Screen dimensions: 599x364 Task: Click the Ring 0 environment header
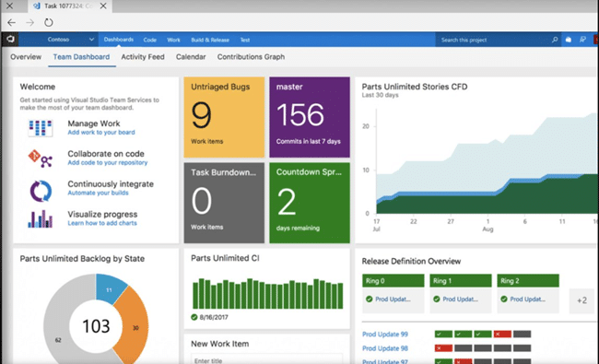[x=393, y=281]
